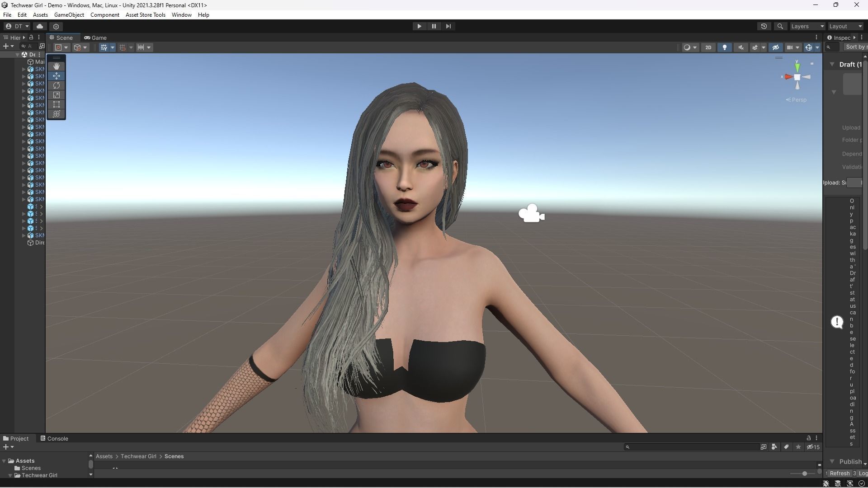Viewport: 868px width, 488px height.
Task: Open the Layers dropdown
Action: [x=807, y=26]
